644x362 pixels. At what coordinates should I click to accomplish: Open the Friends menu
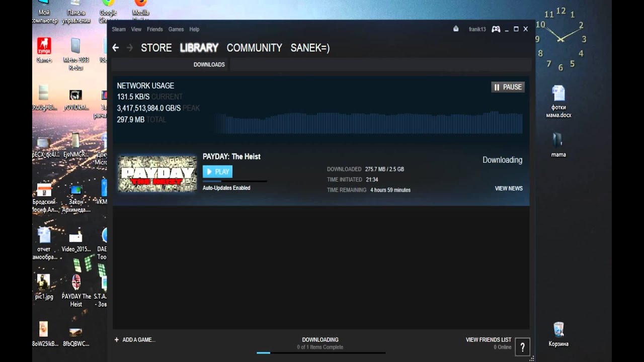tap(155, 29)
